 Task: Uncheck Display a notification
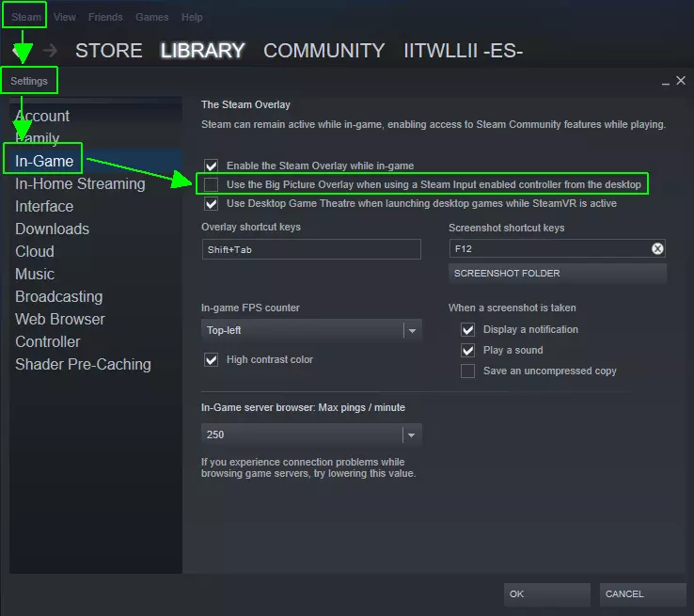pyautogui.click(x=467, y=330)
